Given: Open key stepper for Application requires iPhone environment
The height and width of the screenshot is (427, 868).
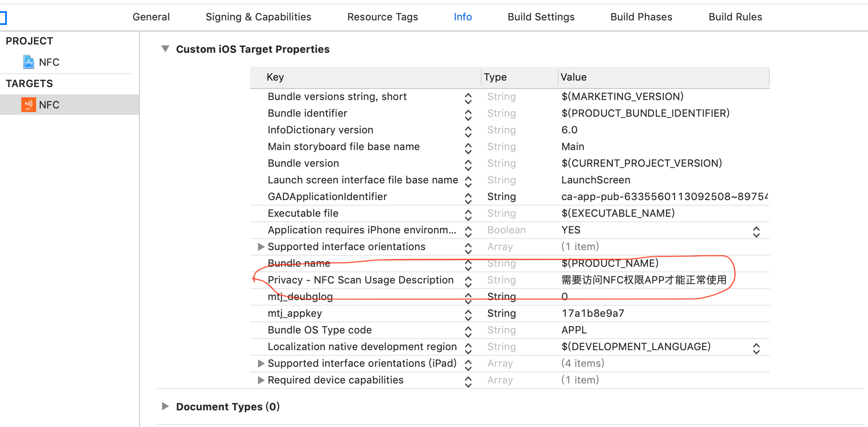Looking at the screenshot, I should pos(468,232).
